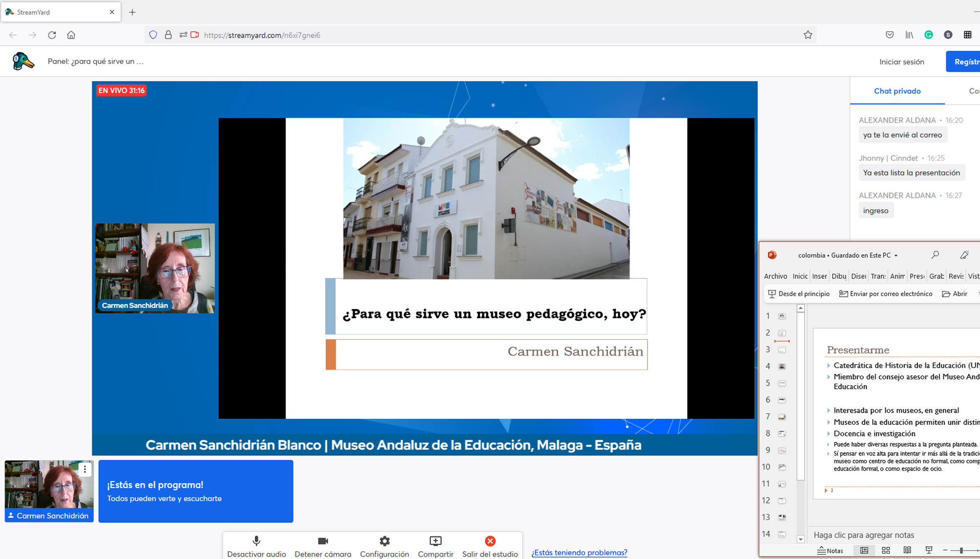Click the PowerPoint search magnifier icon
980x559 pixels.
click(x=935, y=255)
